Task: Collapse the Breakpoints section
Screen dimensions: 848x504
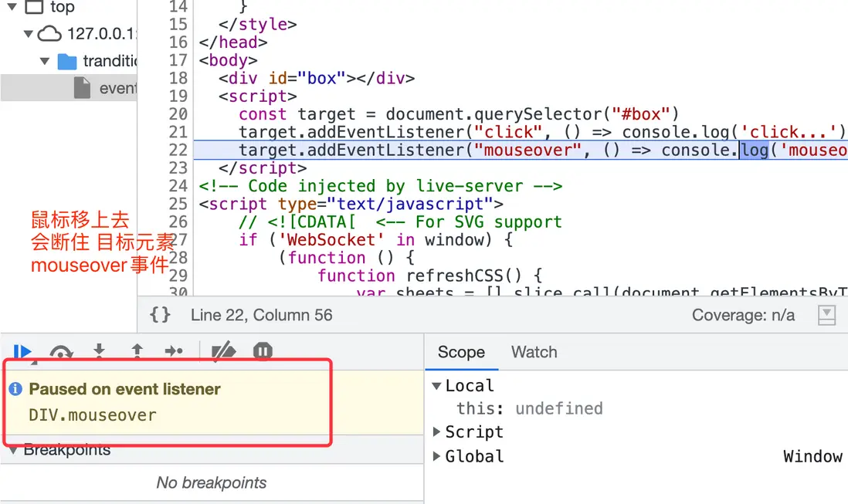Action: (x=13, y=450)
